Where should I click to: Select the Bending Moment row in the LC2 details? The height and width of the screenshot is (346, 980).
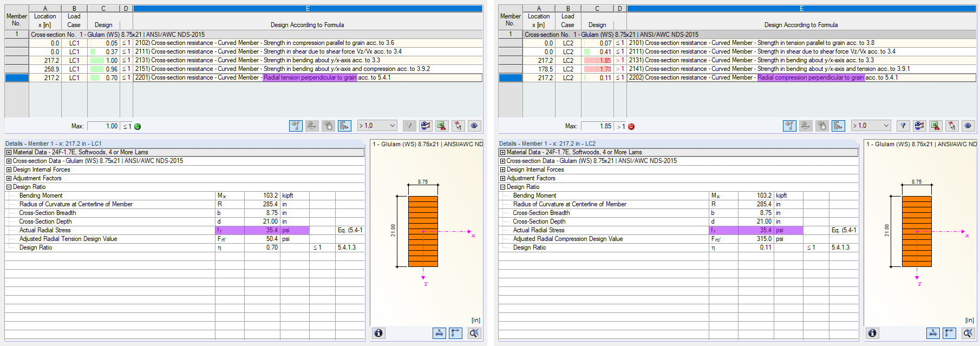[x=678, y=195]
